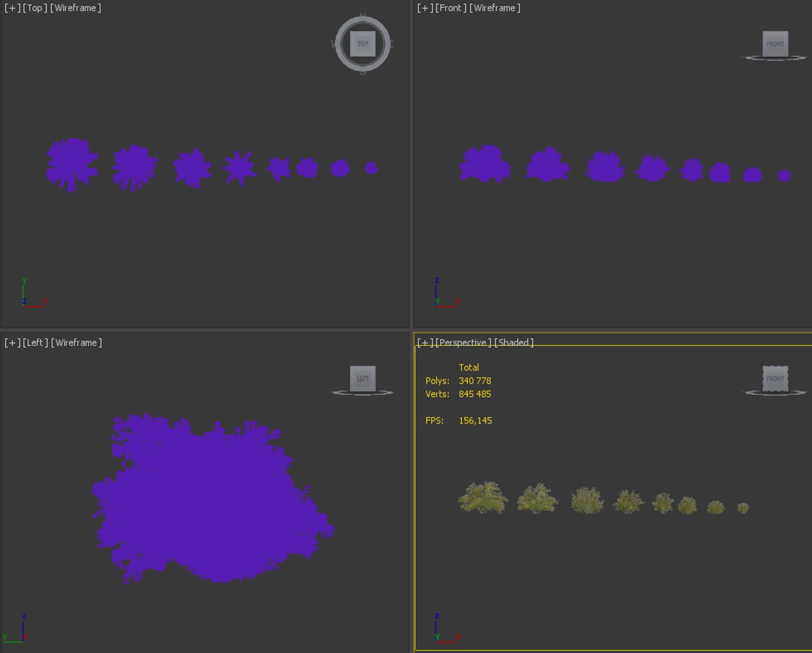812x653 pixels.
Task: Click the TOP ViewCube face
Action: [363, 44]
